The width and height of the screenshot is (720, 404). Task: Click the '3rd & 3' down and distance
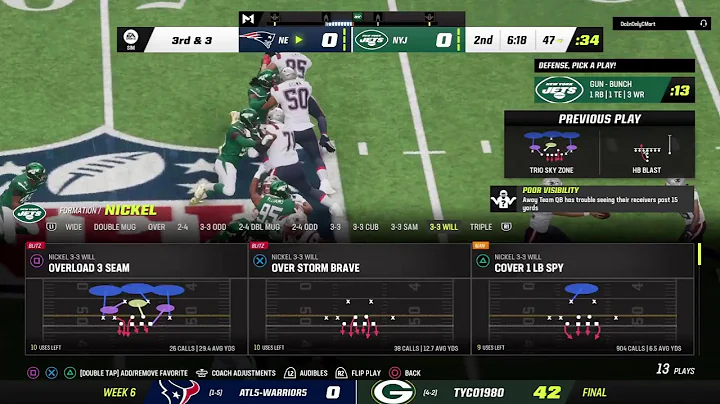(x=192, y=40)
